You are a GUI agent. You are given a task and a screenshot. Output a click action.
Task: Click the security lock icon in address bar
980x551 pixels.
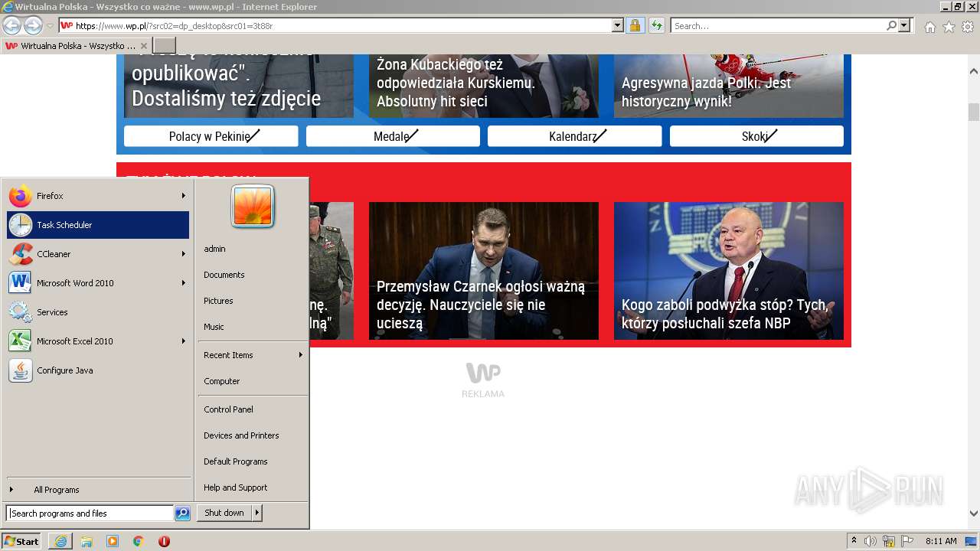pos(635,26)
